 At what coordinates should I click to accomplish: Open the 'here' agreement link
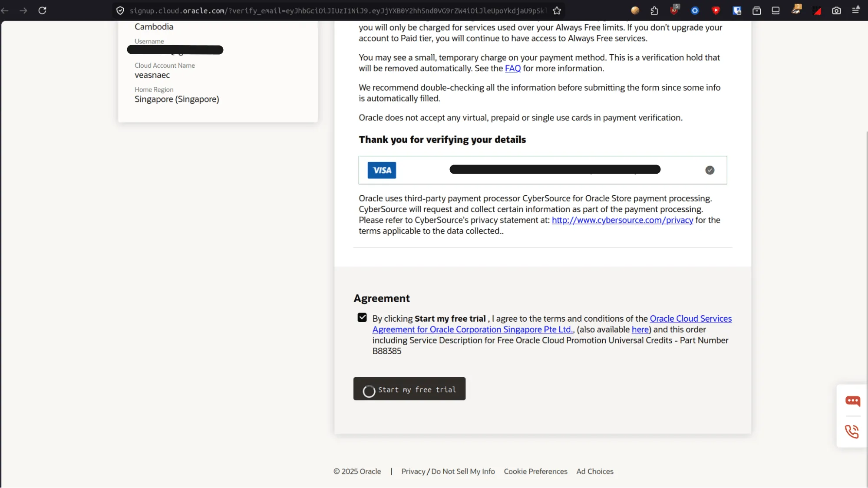(640, 330)
